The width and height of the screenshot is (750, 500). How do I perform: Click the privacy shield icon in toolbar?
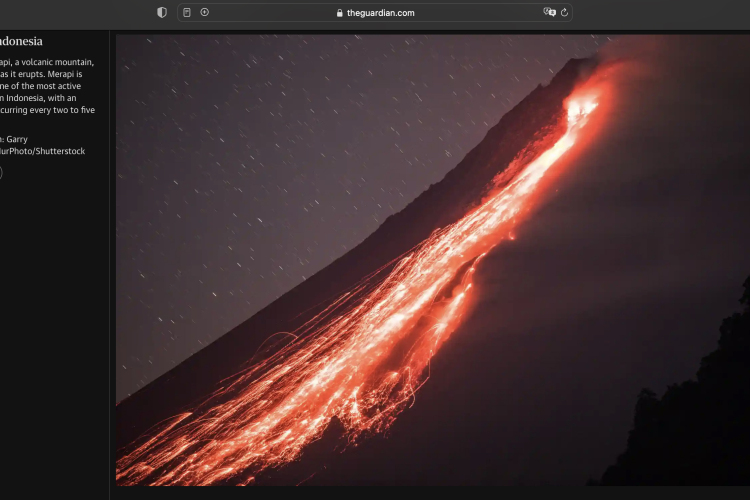[x=162, y=12]
